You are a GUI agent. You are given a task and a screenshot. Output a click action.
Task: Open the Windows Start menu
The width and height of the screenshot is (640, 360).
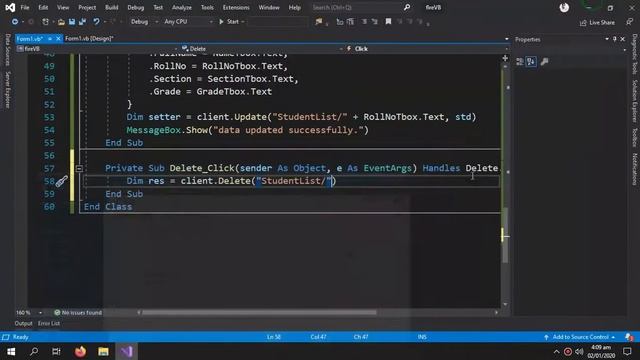(11, 351)
